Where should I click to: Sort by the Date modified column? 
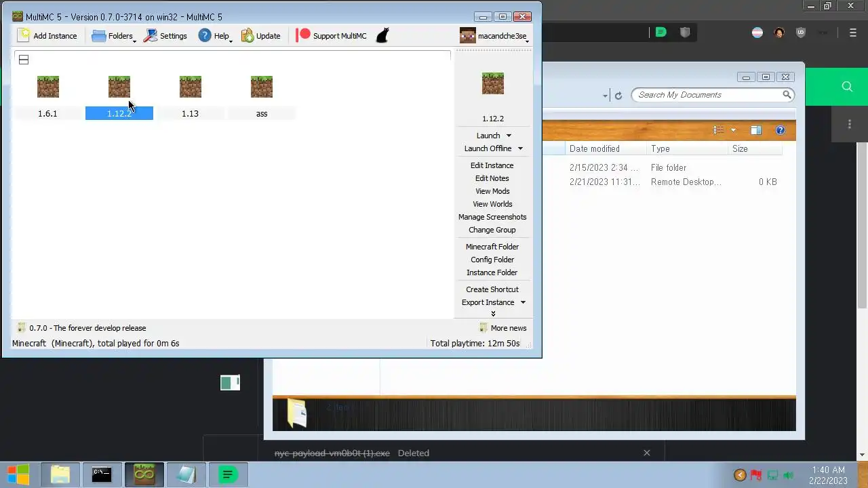(595, 148)
